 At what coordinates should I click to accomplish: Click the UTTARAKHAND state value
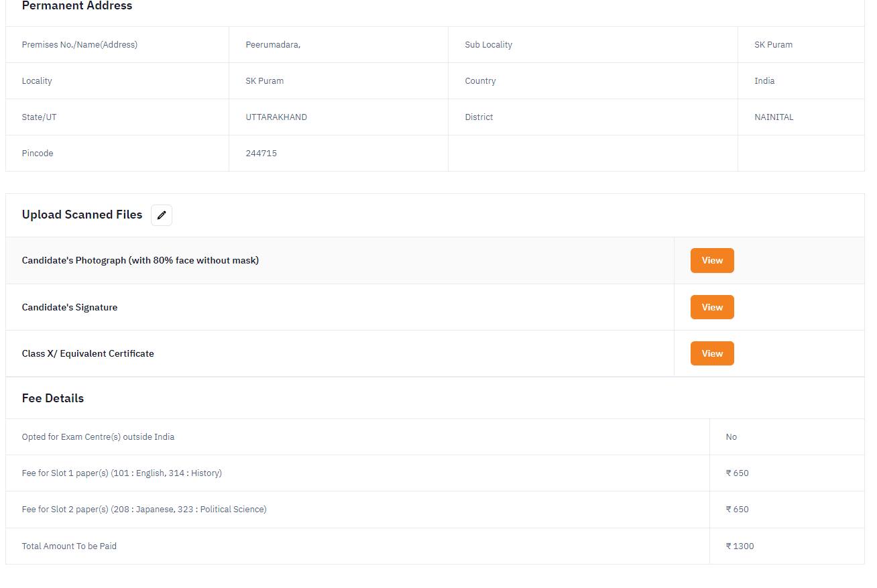(276, 117)
